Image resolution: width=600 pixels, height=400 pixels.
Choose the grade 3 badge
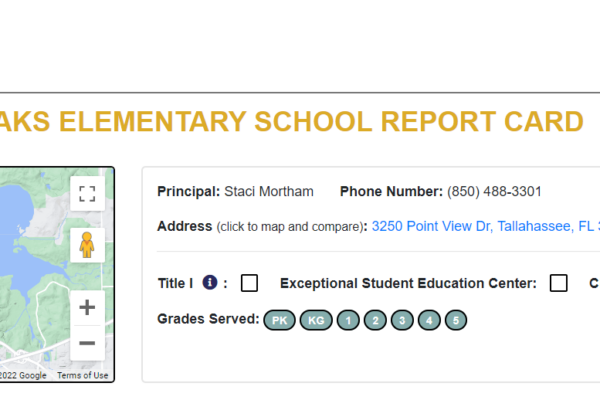402,320
